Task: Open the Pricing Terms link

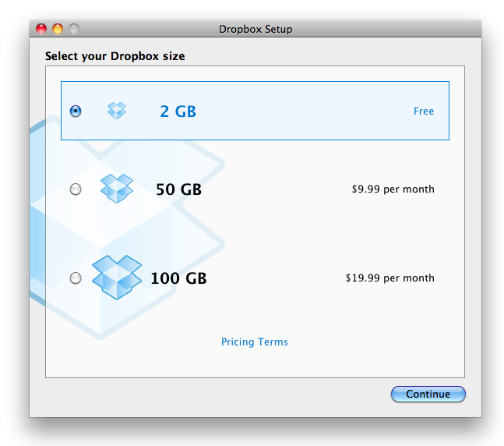Action: tap(255, 342)
